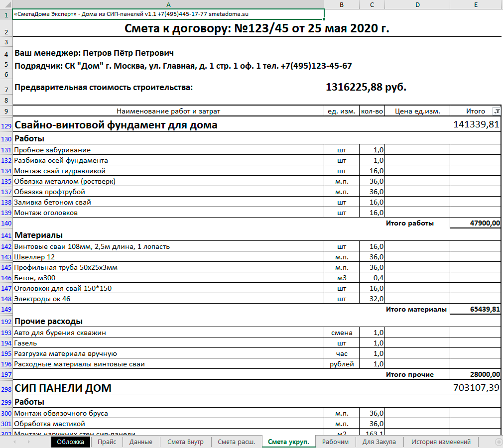503x448 pixels.
Task: Select column D header
Action: click(x=417, y=4)
